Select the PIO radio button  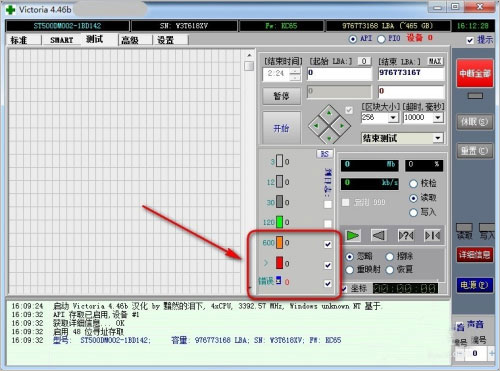[381, 39]
